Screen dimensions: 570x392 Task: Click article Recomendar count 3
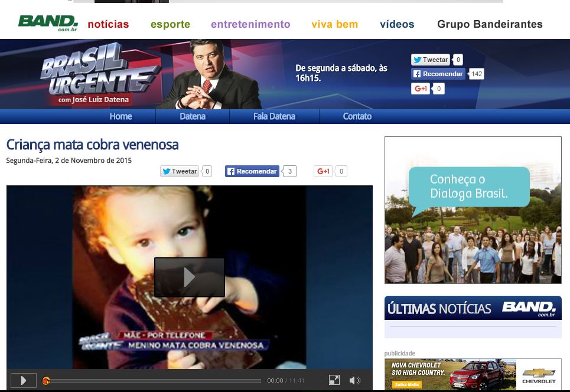point(290,171)
